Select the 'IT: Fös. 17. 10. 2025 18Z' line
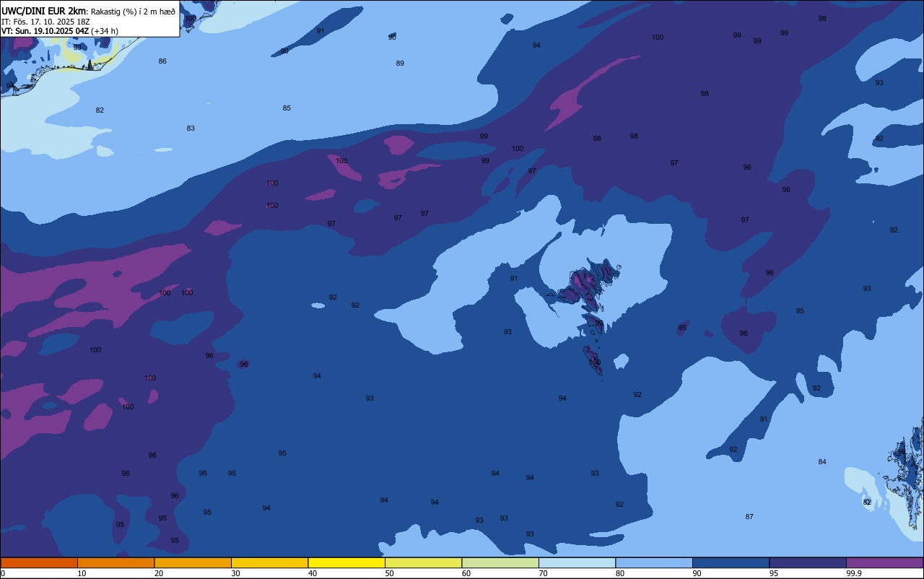Screen dimensions: 924x579 click(46, 22)
